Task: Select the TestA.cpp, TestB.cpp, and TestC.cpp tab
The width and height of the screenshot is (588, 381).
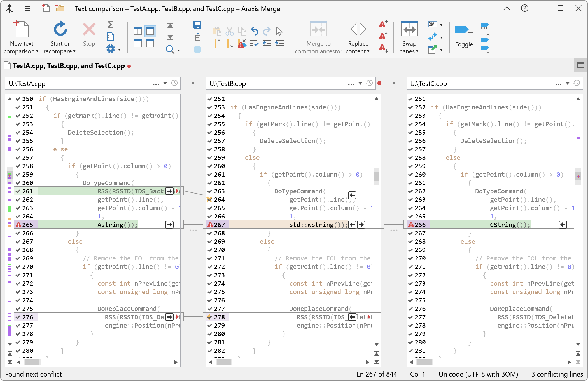Action: point(69,66)
